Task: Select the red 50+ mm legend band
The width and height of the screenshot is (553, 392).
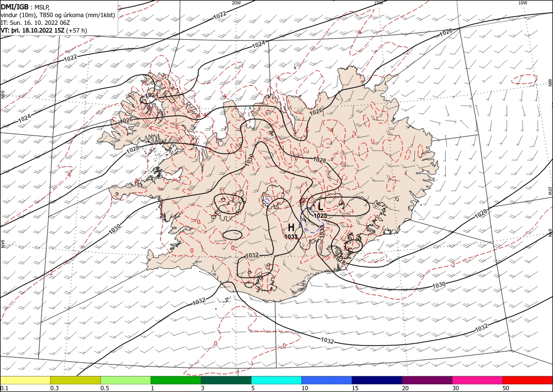Action: click(528, 380)
